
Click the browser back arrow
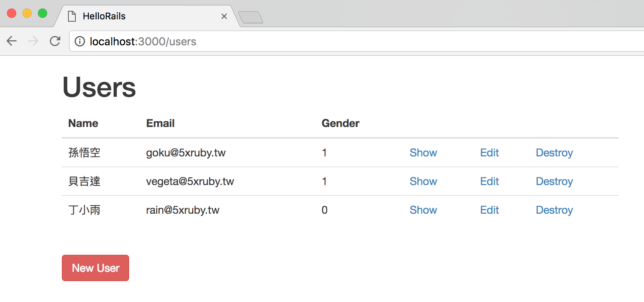[12, 41]
